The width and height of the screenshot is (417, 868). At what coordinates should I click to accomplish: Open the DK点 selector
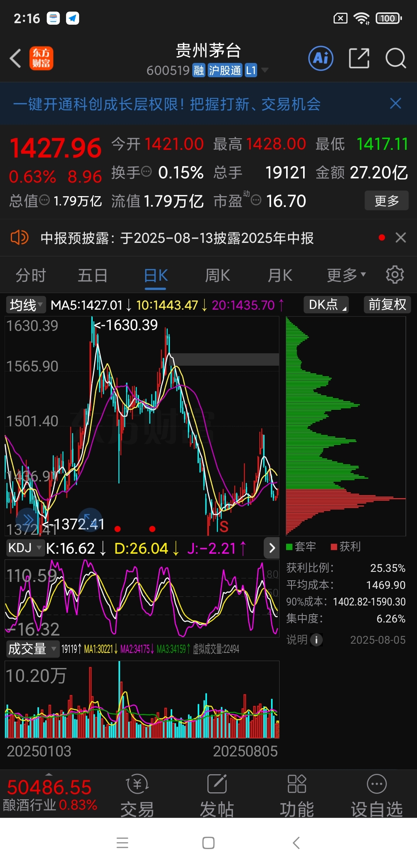coord(326,305)
